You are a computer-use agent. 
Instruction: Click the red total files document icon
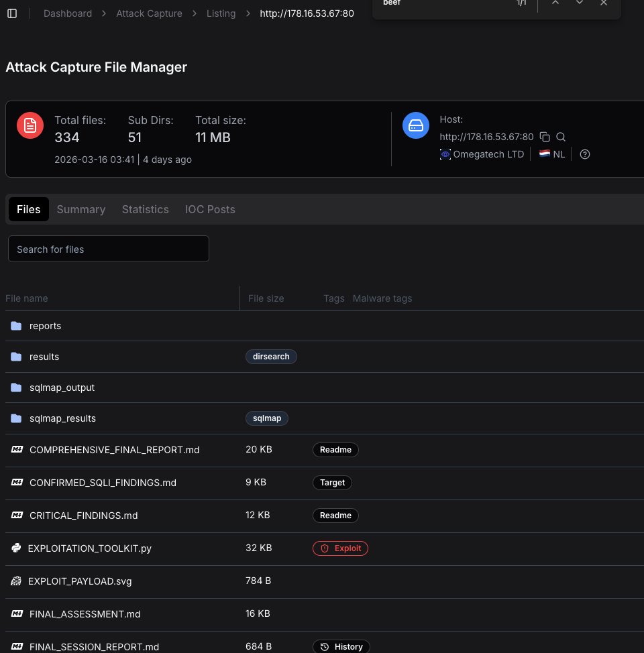click(x=30, y=125)
